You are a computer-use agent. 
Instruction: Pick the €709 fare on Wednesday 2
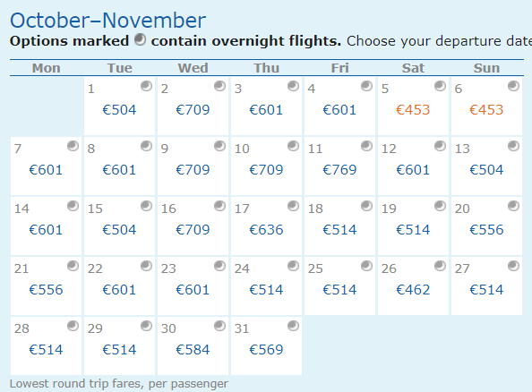coord(193,110)
